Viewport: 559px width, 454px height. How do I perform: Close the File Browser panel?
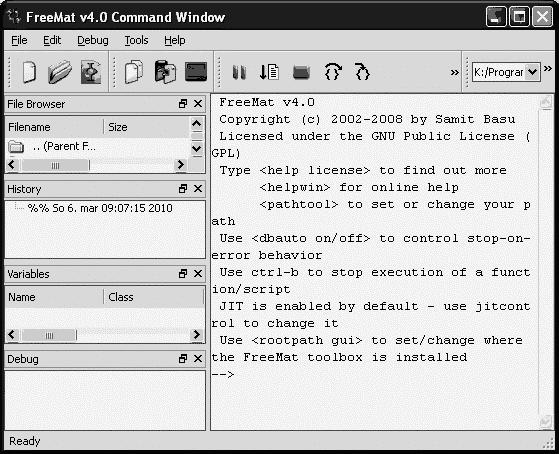[198, 104]
